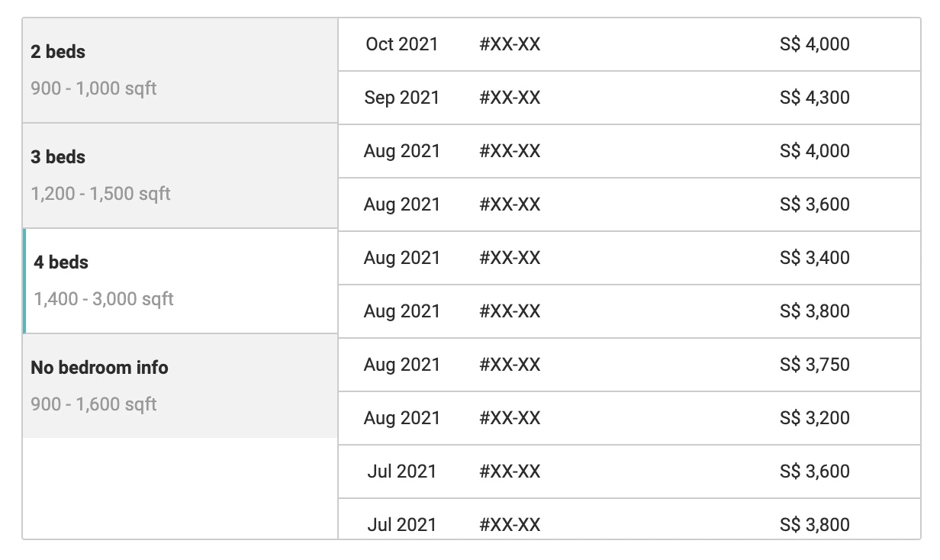Open the 4 beds tab
Image resolution: width=940 pixels, height=560 pixels.
point(180,281)
